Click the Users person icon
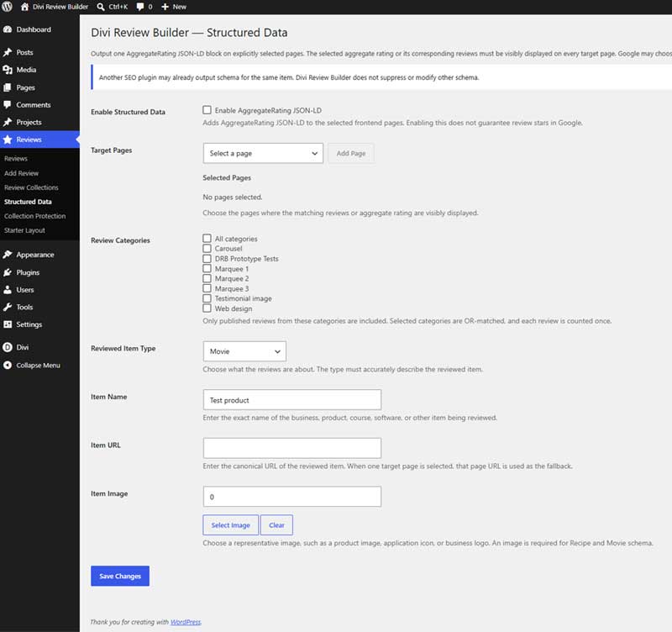 [x=8, y=290]
